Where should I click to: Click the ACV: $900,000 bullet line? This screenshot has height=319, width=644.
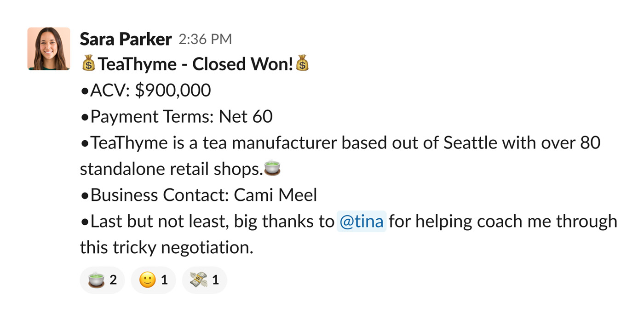[x=146, y=91]
